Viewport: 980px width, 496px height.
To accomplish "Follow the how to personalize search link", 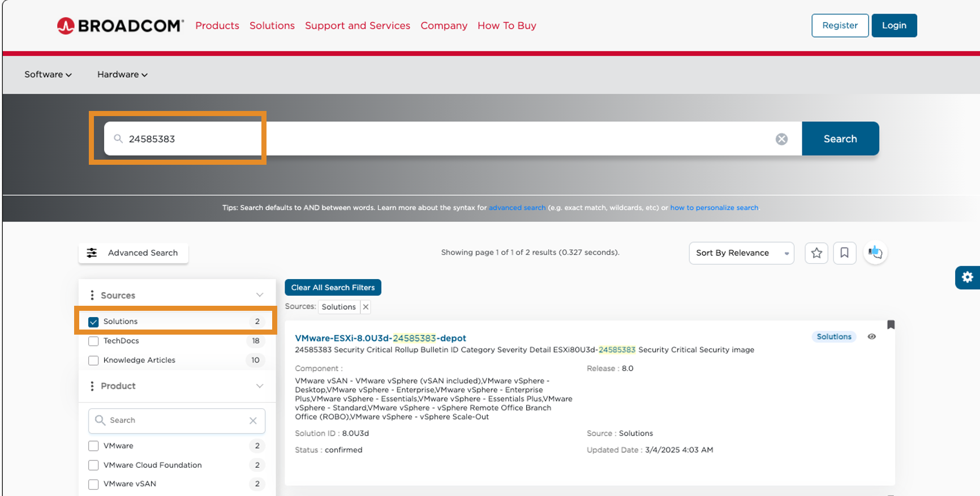I will 714,208.
